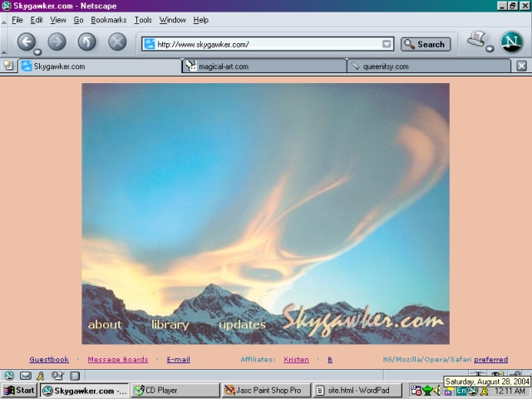Click the 12:11 AM system clock

click(x=510, y=391)
